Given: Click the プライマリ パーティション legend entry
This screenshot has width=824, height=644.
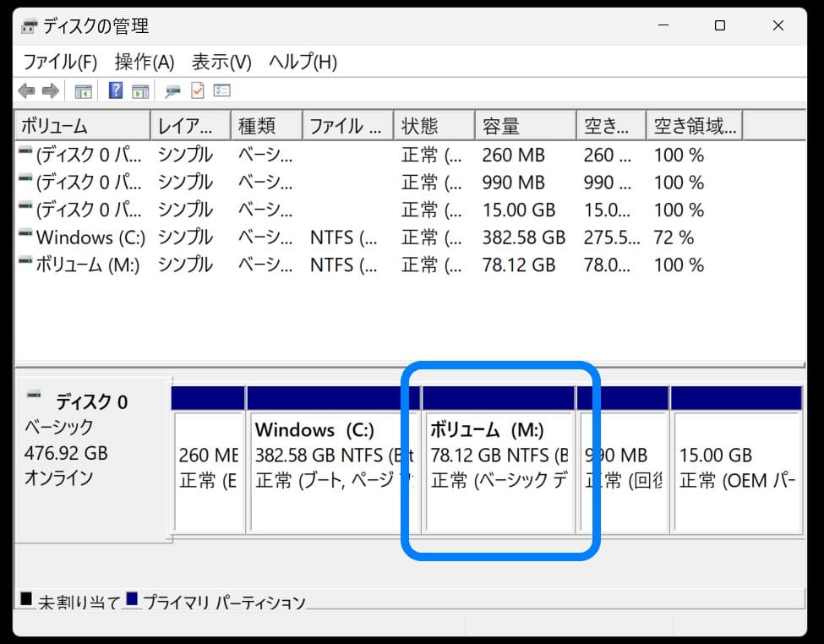Looking at the screenshot, I should point(216,602).
